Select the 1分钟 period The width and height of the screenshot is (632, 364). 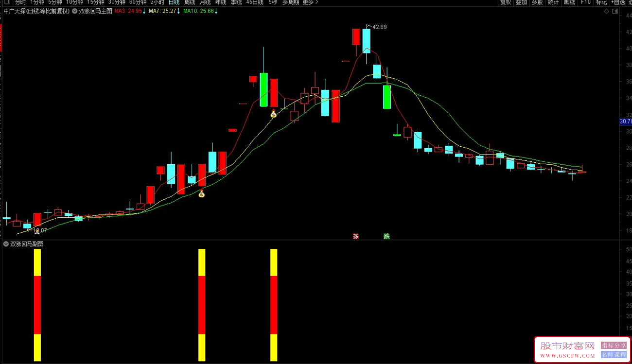coord(37,2)
